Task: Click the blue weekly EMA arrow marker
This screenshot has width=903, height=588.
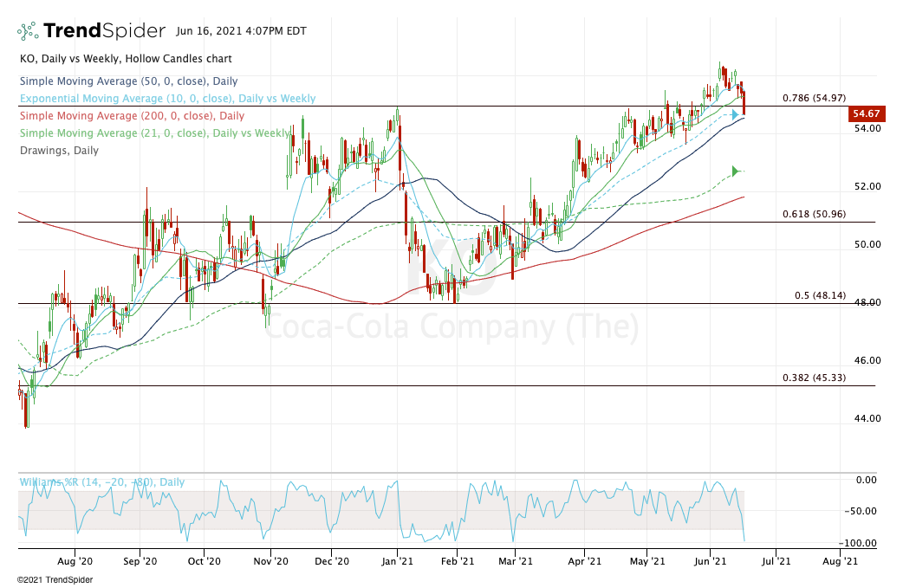Action: coord(736,114)
